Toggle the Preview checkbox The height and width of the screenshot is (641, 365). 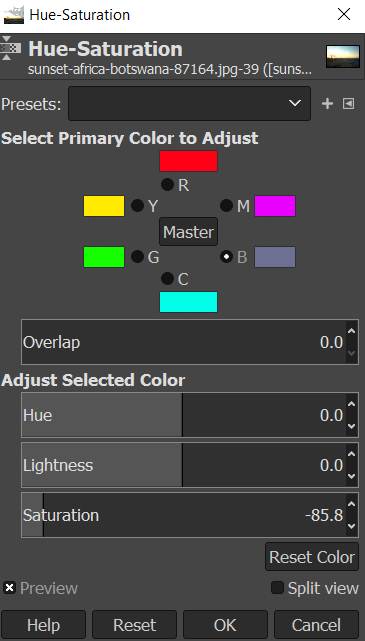9,588
